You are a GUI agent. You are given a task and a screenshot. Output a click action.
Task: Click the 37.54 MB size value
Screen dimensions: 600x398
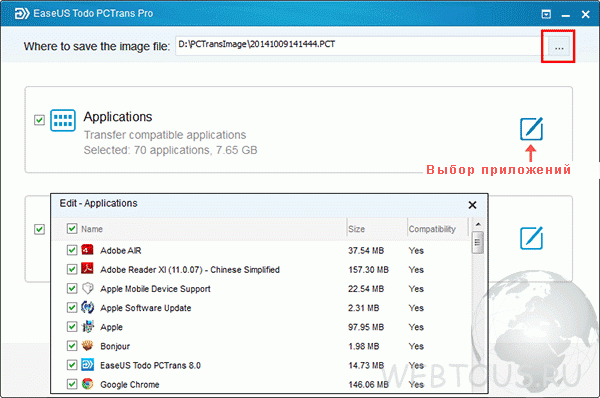tap(366, 251)
